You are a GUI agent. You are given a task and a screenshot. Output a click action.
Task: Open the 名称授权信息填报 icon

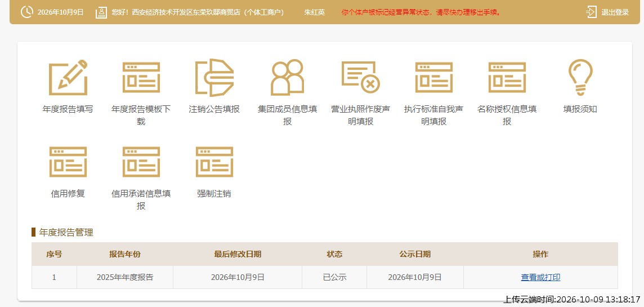tap(507, 77)
